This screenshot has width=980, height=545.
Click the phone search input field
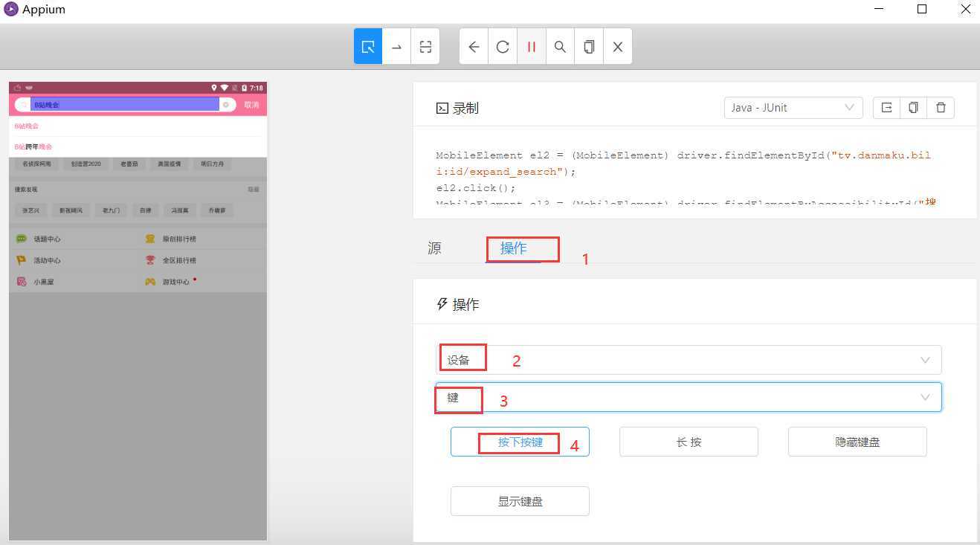(x=125, y=105)
